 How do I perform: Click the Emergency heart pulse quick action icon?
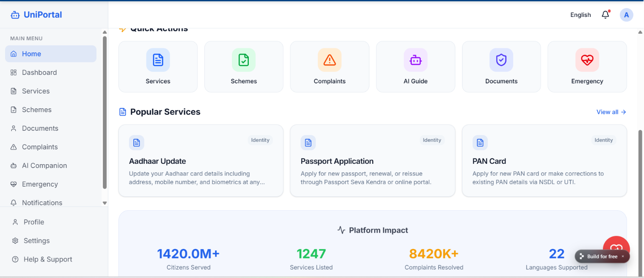(x=587, y=60)
